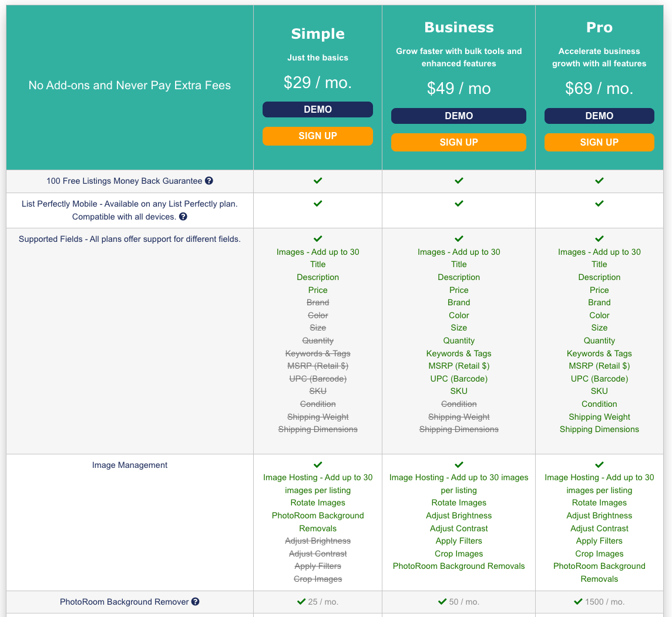View the Pro plan demo
Image resolution: width=672 pixels, height=617 pixels.
[x=599, y=116]
